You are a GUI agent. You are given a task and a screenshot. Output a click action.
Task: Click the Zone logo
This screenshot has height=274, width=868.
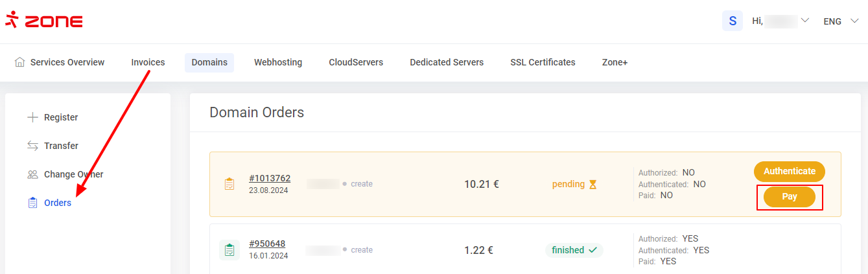[44, 21]
